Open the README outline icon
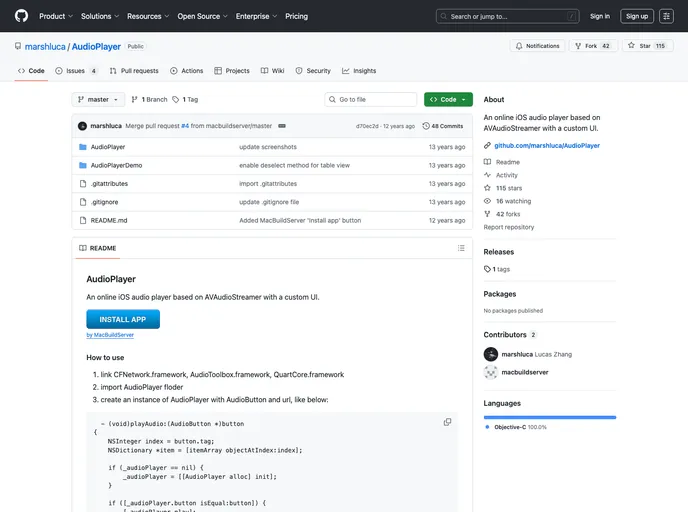 461,248
